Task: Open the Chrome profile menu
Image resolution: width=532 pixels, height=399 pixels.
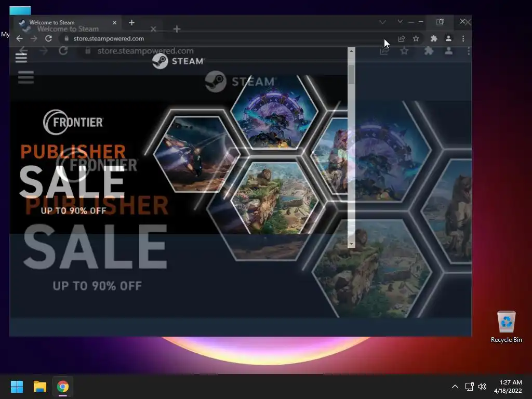Action: point(448,38)
